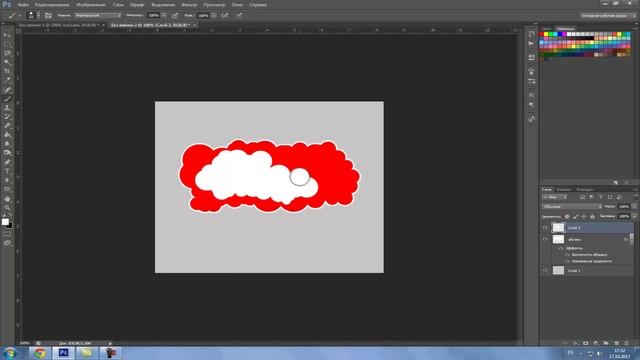Select the Rectangle shape tool
Viewport: 640px width, 360px height.
point(7,189)
